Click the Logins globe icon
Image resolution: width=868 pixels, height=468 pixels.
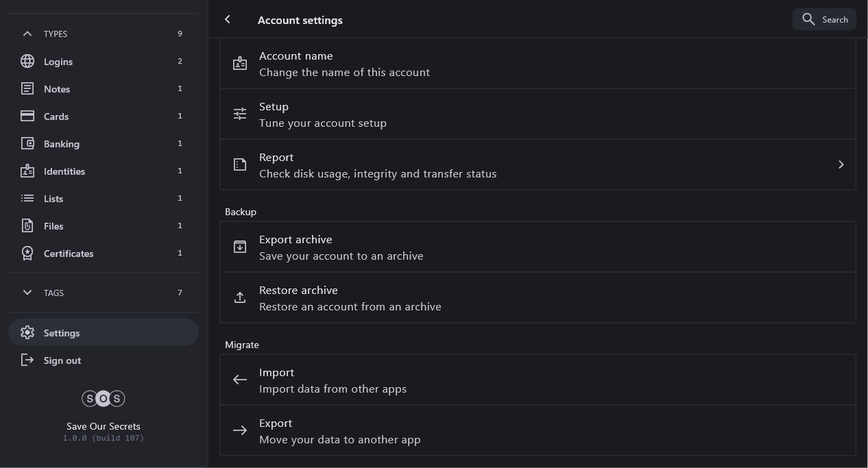(x=27, y=61)
